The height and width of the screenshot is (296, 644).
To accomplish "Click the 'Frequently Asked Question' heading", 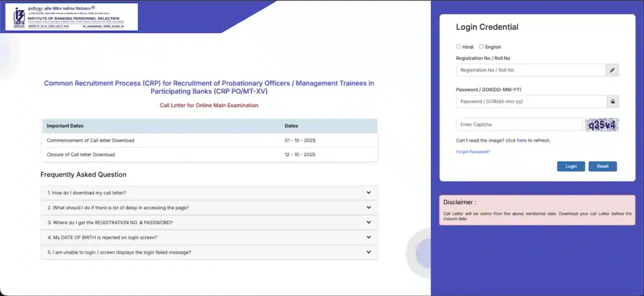I will pos(84,174).
